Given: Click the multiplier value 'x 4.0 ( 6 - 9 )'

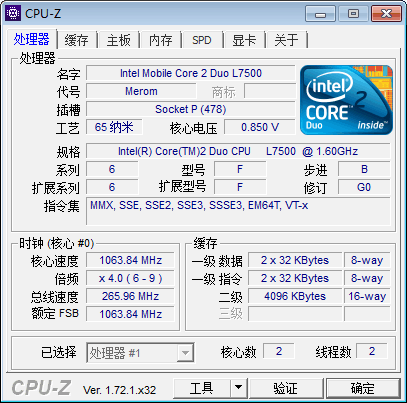Looking at the screenshot, I should 130,278.
